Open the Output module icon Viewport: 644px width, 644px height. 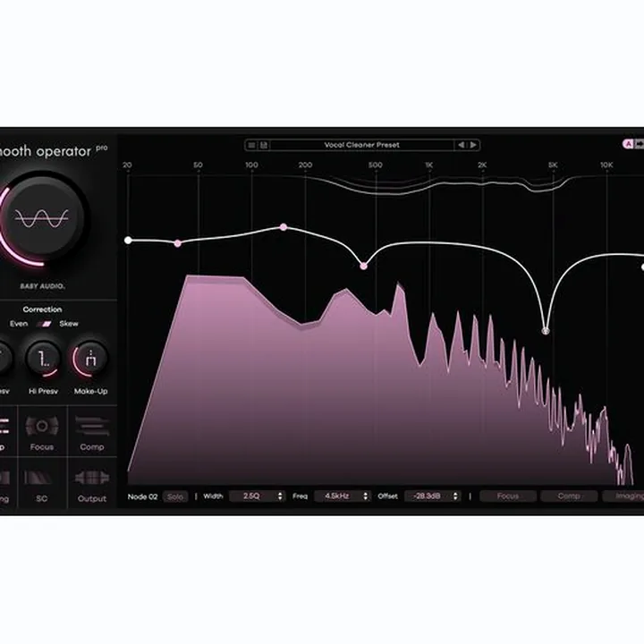point(92,478)
